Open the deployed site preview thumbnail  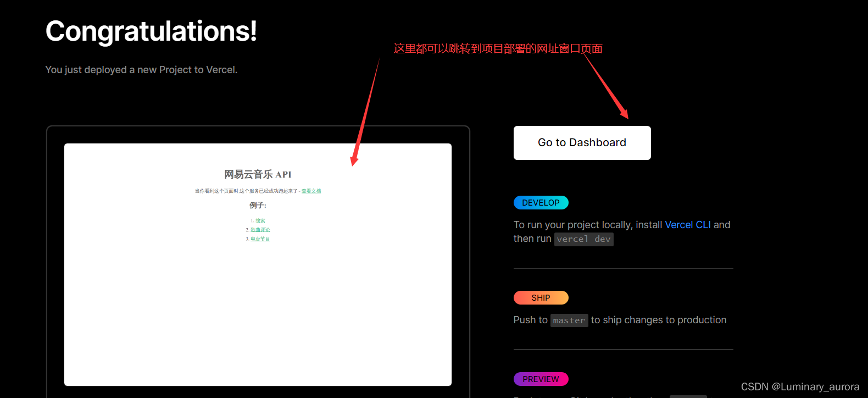click(x=258, y=264)
